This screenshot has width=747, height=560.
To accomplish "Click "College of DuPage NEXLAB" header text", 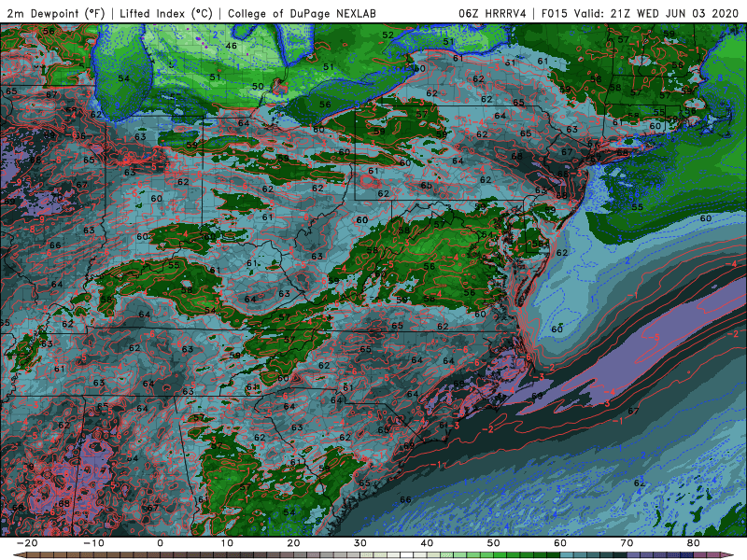I will pyautogui.click(x=302, y=13).
